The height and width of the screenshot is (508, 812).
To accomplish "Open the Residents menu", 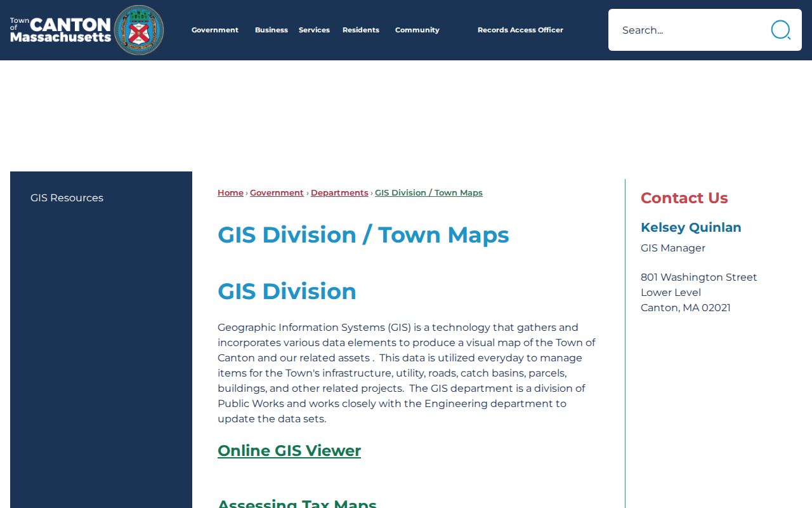I will 361,30.
